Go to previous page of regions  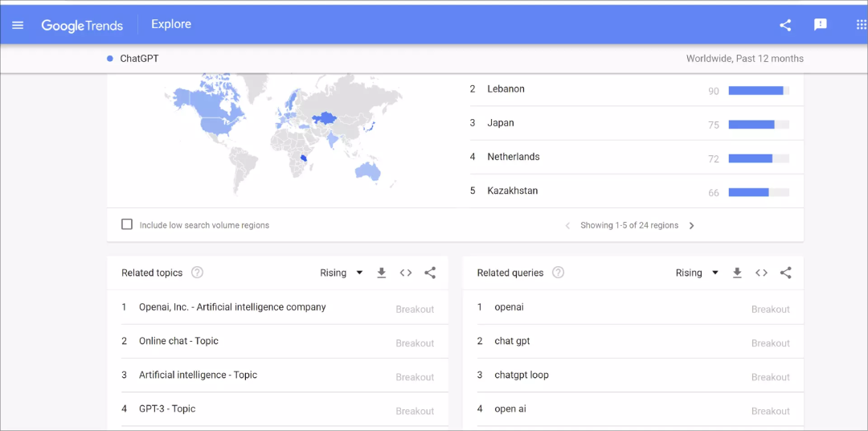[567, 225]
